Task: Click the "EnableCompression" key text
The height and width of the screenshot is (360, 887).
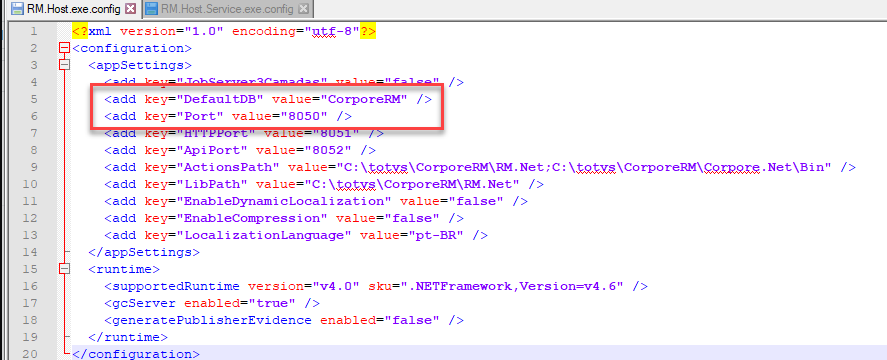Action: (253, 218)
